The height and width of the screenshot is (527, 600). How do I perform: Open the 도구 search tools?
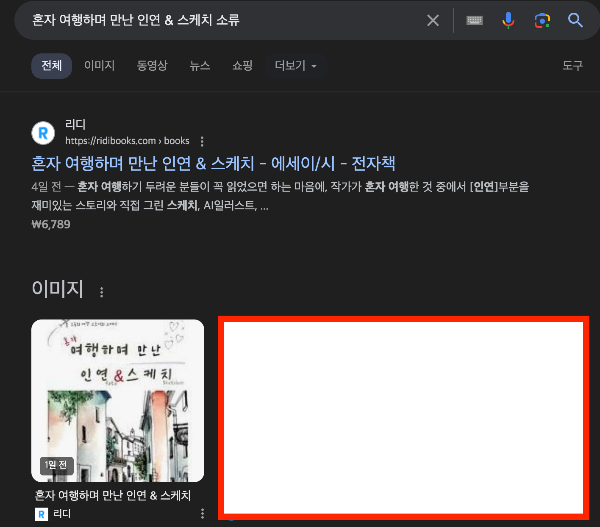572,65
